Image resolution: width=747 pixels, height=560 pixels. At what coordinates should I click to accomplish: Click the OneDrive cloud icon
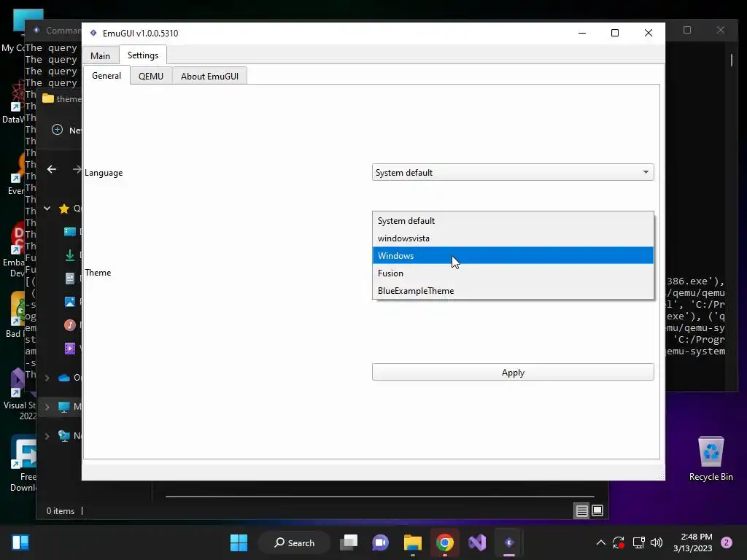(x=64, y=378)
